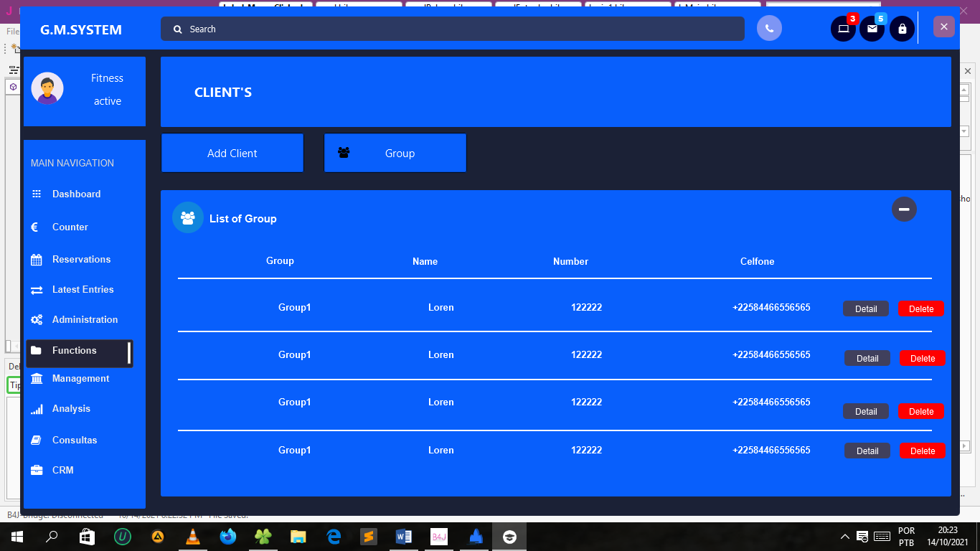Click the book icon beside Consultas
Viewport: 980px width, 551px height.
click(36, 441)
